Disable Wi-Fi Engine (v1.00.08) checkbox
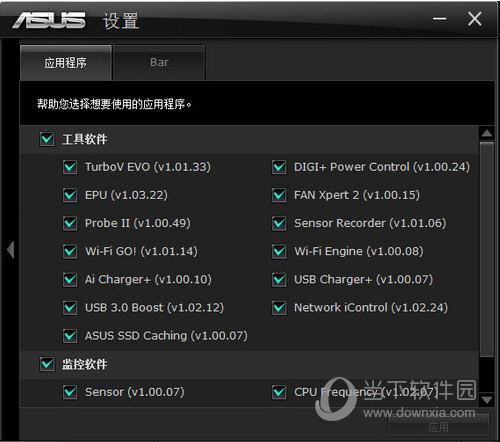 coord(279,251)
